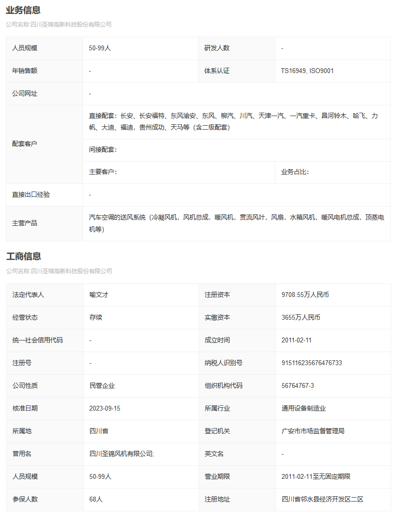The image size is (399, 532).
Task: Select the former name 四川圣锦风机有限公司;
Action: point(122,454)
